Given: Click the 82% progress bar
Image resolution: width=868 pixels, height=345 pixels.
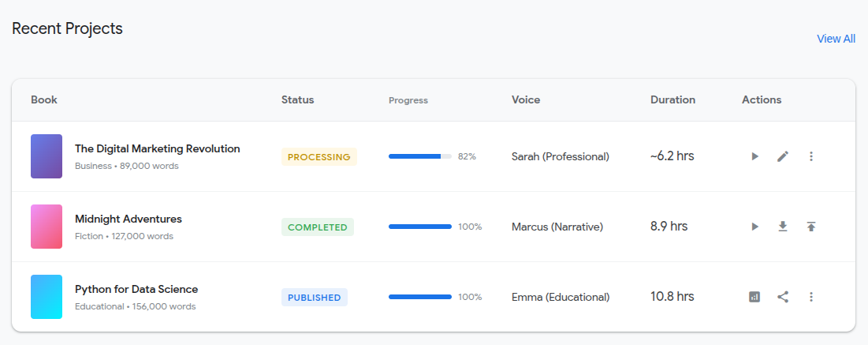Looking at the screenshot, I should point(419,156).
